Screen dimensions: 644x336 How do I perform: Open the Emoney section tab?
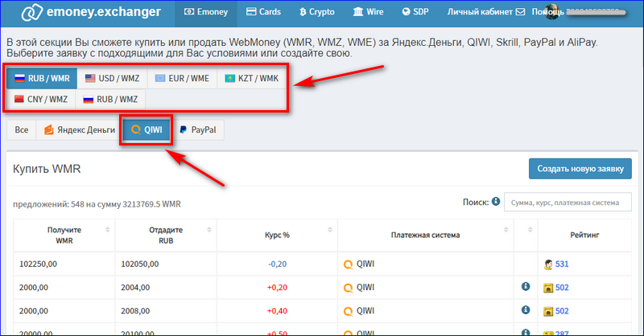[206, 12]
